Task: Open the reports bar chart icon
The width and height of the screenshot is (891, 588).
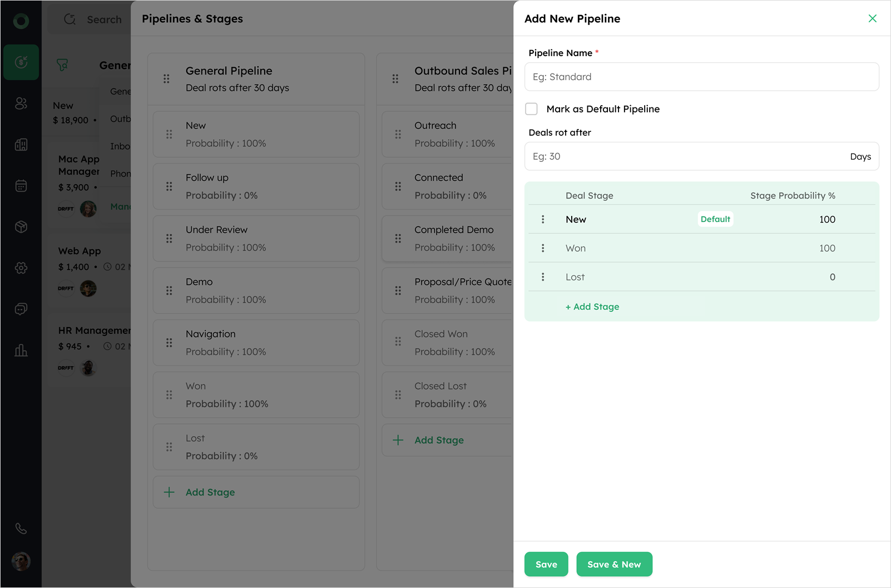Action: click(x=21, y=350)
